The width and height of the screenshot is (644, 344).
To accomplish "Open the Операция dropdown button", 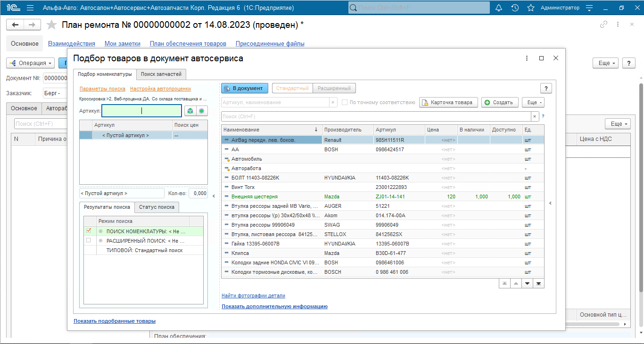I will pyautogui.click(x=31, y=63).
